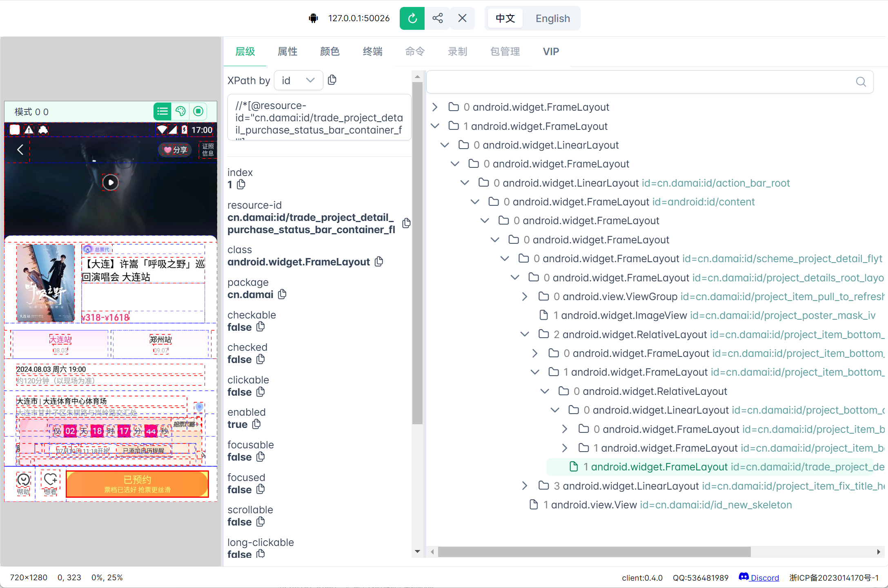Screen dimensions: 888x588
Task: Collapse the action_bar_root LinearLayout node
Action: tap(465, 183)
